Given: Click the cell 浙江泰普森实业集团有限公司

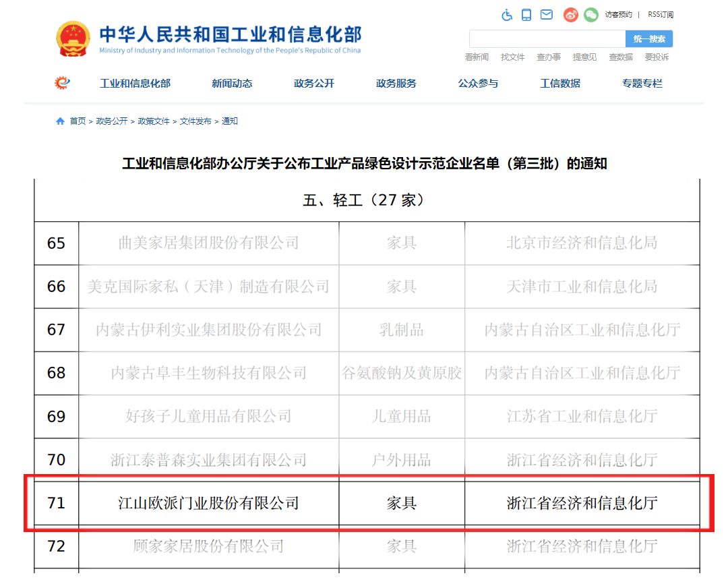Looking at the screenshot, I should (208, 460).
